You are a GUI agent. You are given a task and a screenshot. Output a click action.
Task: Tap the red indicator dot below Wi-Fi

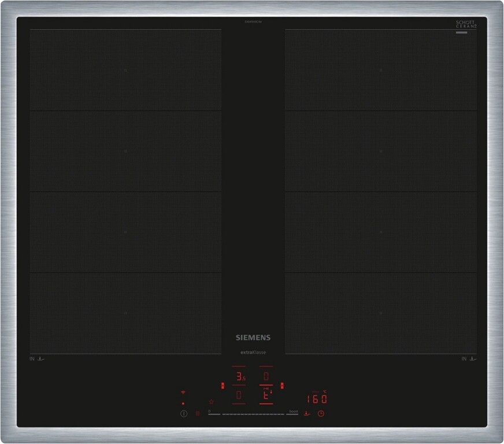coord(183,404)
